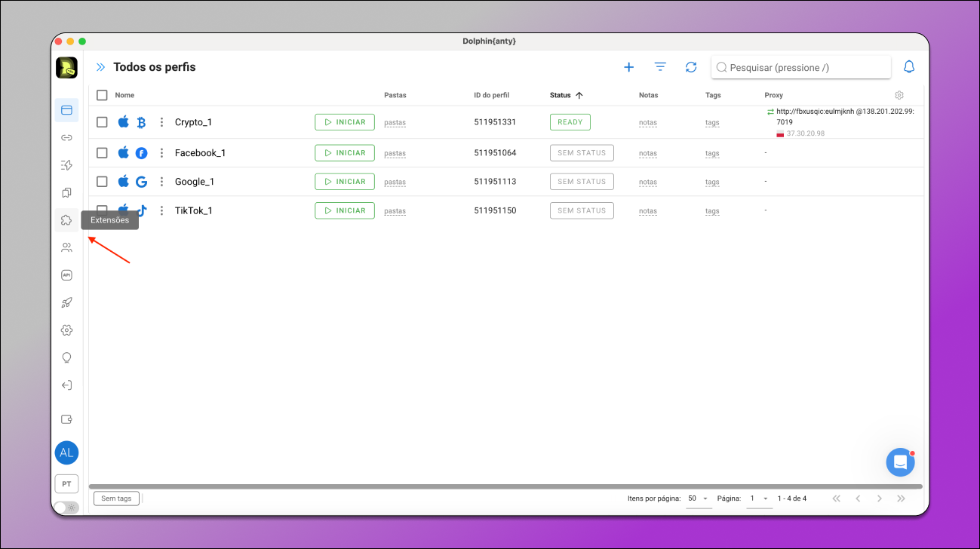The height and width of the screenshot is (549, 980).
Task: Expand the sidebar with double chevron
Action: [100, 67]
